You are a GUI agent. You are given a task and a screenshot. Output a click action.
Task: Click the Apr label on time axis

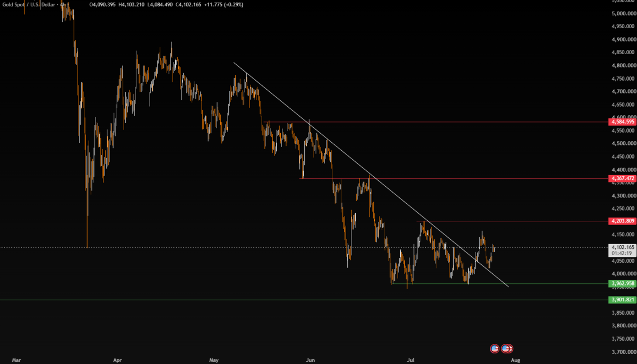click(x=117, y=360)
